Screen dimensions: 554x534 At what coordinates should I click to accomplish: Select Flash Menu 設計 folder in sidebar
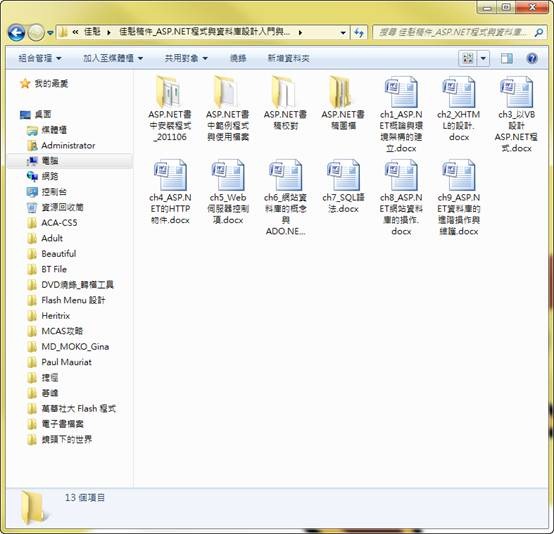point(66,300)
